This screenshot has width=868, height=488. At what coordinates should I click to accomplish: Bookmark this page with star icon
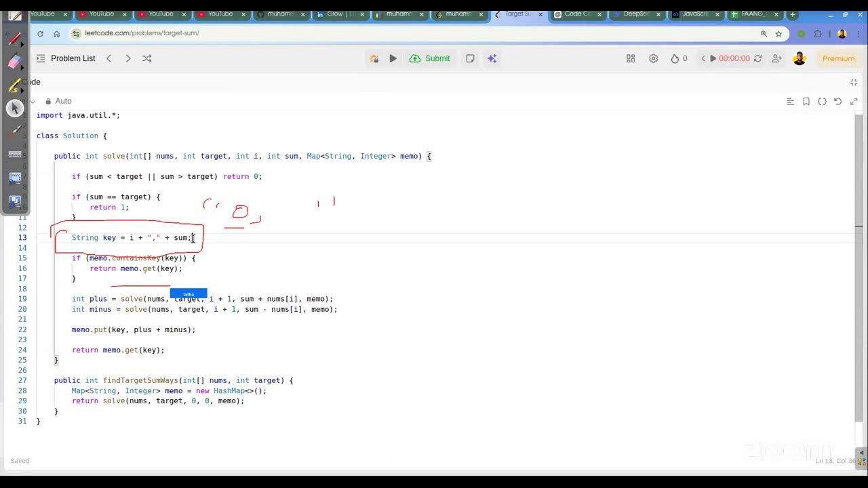pos(778,33)
